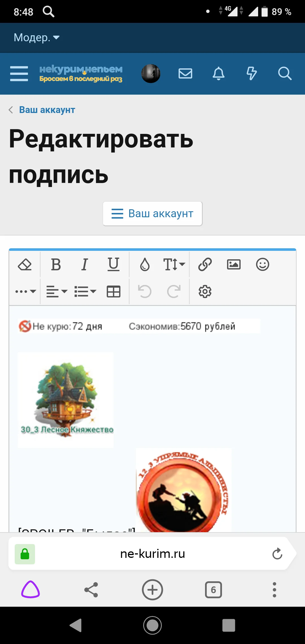Open the hamburger navigation menu

[x=19, y=73]
